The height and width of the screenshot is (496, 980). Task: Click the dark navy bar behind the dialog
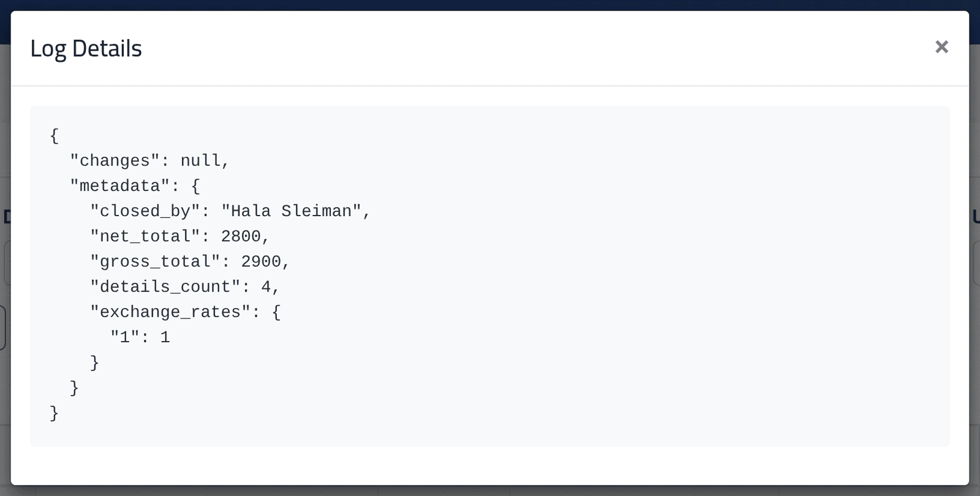(490, 5)
